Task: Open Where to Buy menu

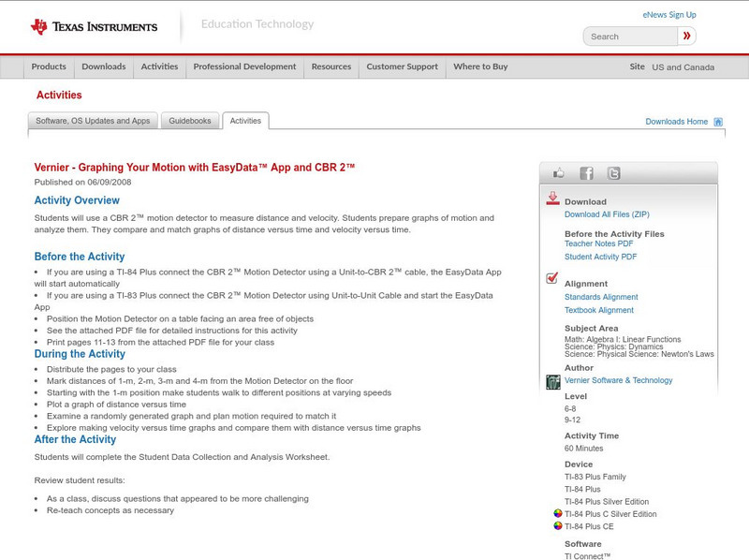Action: tap(480, 66)
